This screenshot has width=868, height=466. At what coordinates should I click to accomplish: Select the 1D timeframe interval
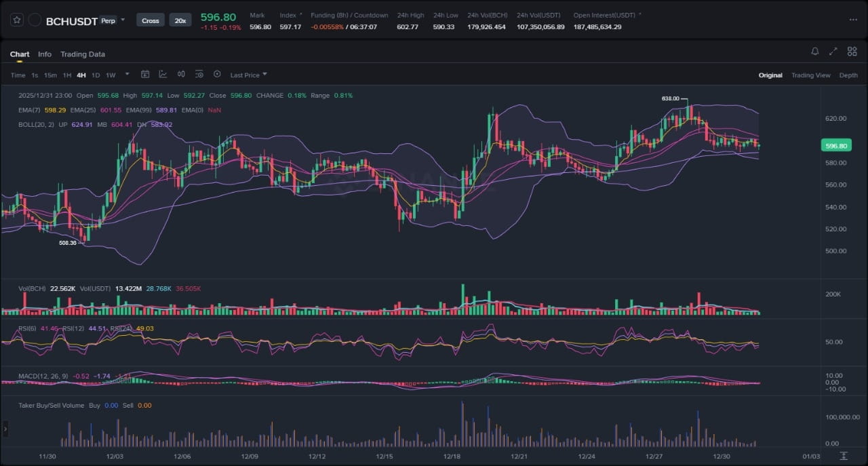click(96, 75)
